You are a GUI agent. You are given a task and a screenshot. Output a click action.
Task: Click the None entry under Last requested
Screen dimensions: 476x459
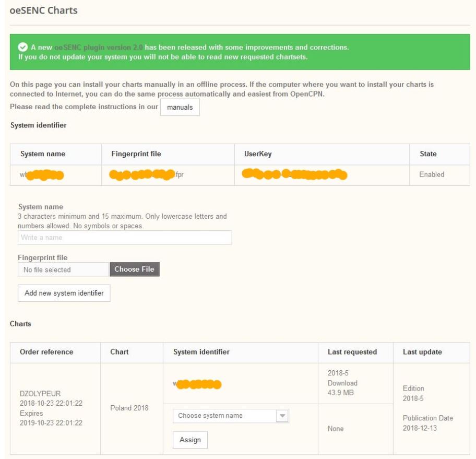pos(336,429)
